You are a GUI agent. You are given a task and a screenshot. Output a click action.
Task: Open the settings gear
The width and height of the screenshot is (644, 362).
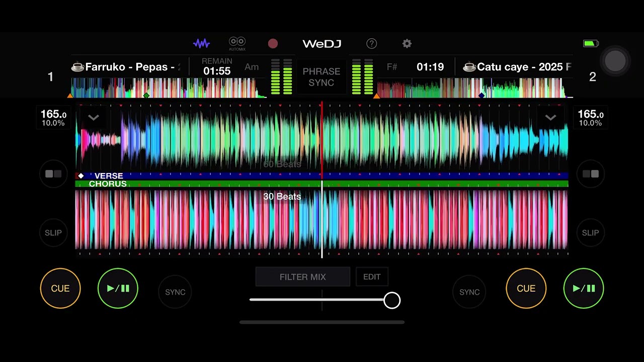(x=407, y=44)
